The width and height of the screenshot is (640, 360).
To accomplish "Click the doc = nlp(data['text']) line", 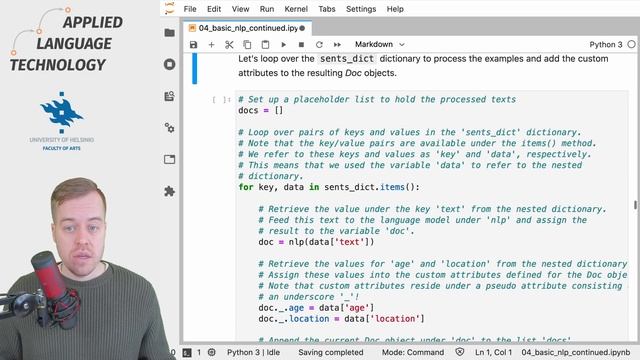I will 316,242.
